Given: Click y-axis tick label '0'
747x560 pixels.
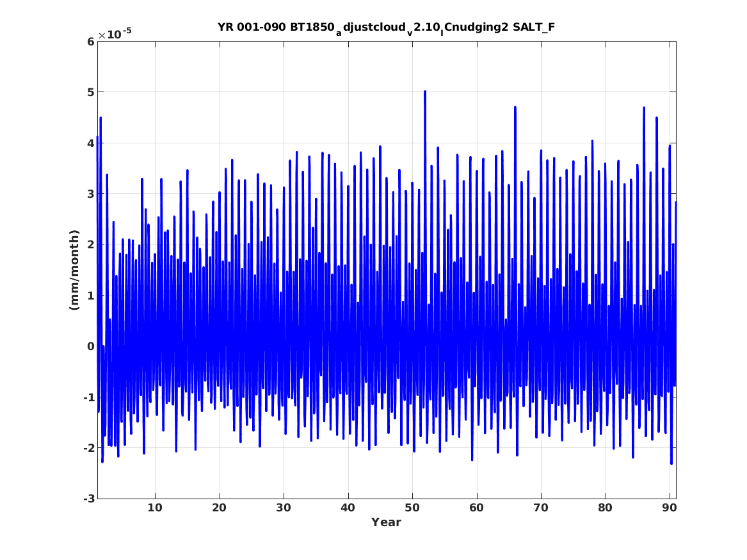Looking at the screenshot, I should pos(90,346).
